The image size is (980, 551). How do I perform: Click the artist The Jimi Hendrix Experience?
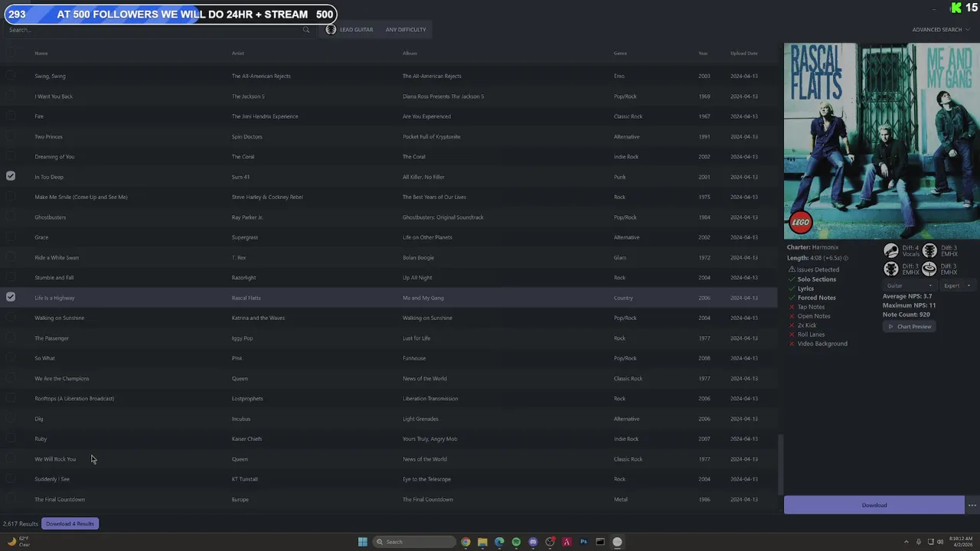point(265,116)
